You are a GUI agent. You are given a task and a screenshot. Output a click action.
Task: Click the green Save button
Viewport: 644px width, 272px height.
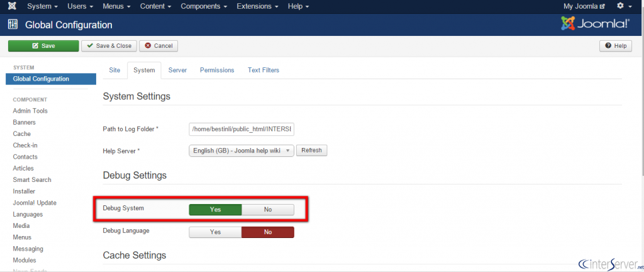pos(43,45)
